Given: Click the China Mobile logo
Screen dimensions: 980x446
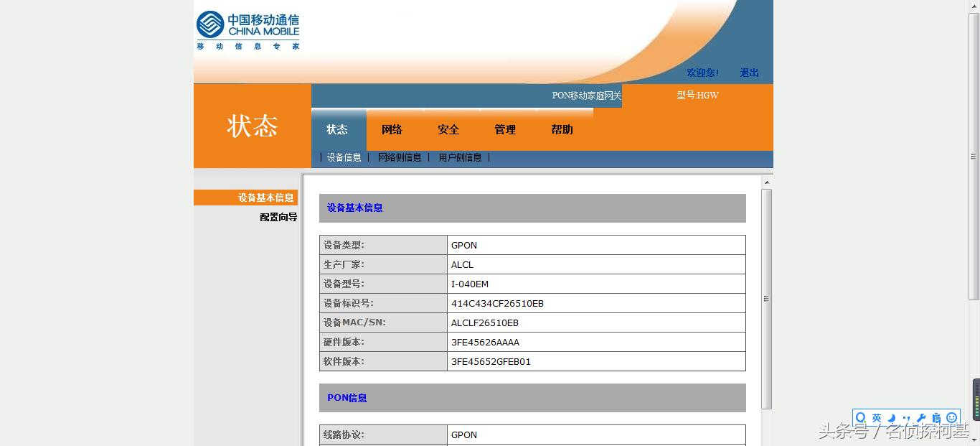Looking at the screenshot, I should click(248, 27).
